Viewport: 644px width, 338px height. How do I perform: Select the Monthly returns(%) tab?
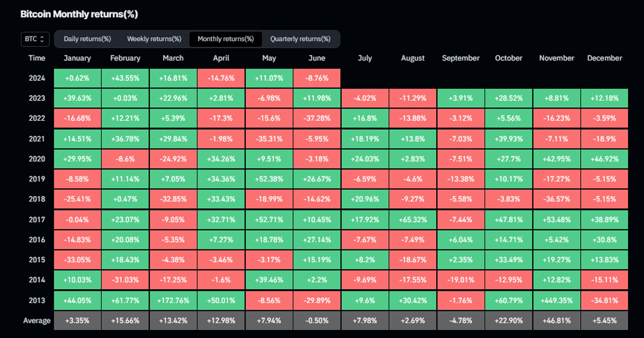(x=225, y=39)
